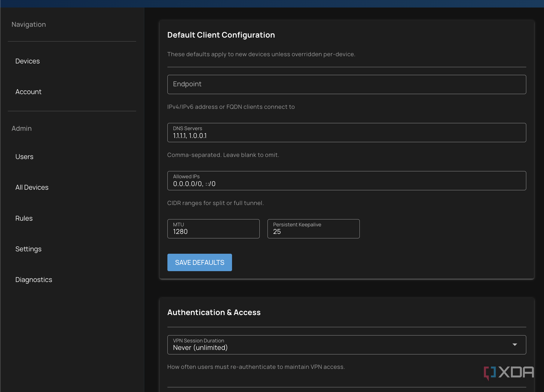This screenshot has height=392, width=544.
Task: Click the VPN Session Duration dropdown arrow
Action: [x=515, y=345]
